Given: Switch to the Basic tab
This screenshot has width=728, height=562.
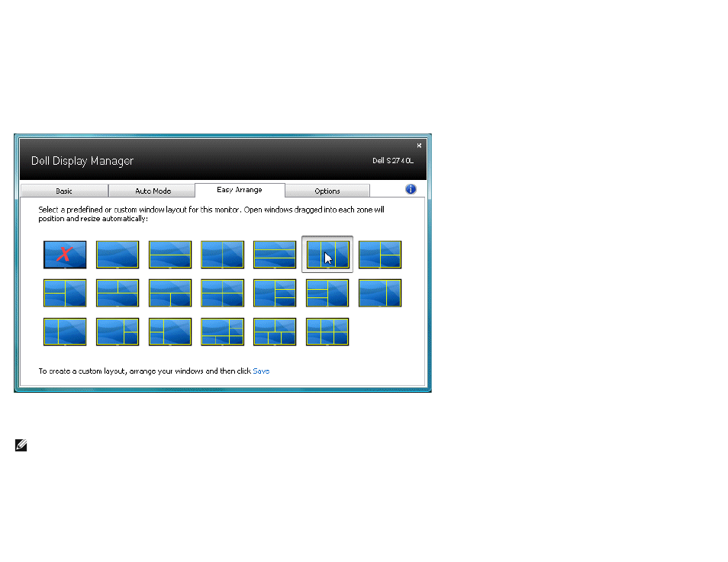Looking at the screenshot, I should point(64,191).
